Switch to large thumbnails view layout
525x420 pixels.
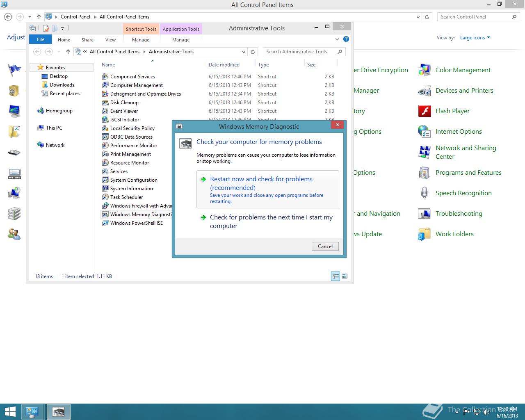tap(345, 276)
